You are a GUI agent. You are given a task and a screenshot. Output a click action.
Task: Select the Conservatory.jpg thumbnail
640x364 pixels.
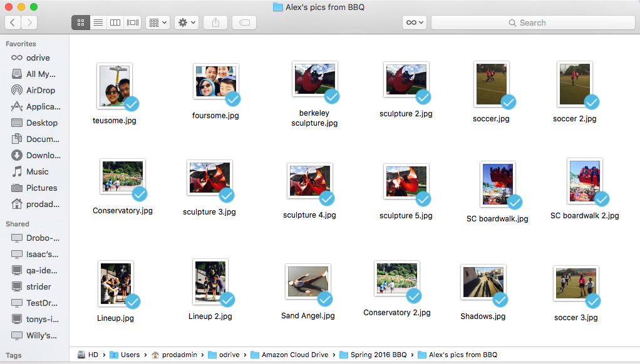[x=123, y=176]
